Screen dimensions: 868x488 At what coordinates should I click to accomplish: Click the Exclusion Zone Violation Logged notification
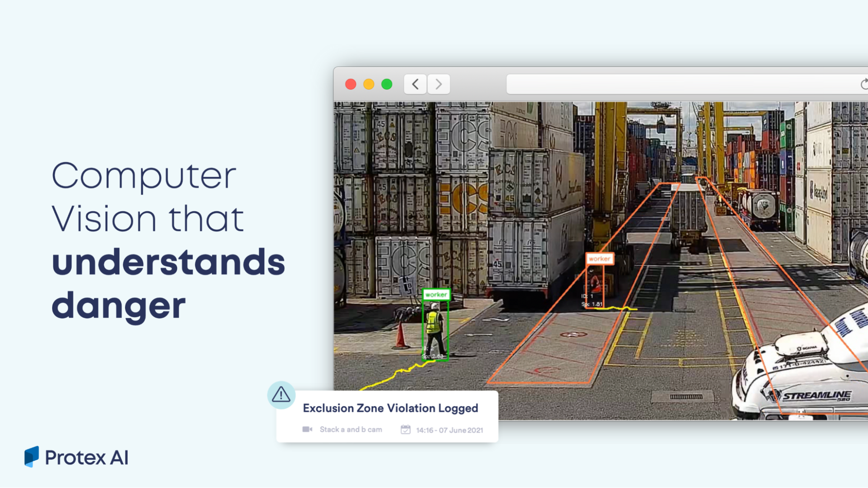[390, 408]
